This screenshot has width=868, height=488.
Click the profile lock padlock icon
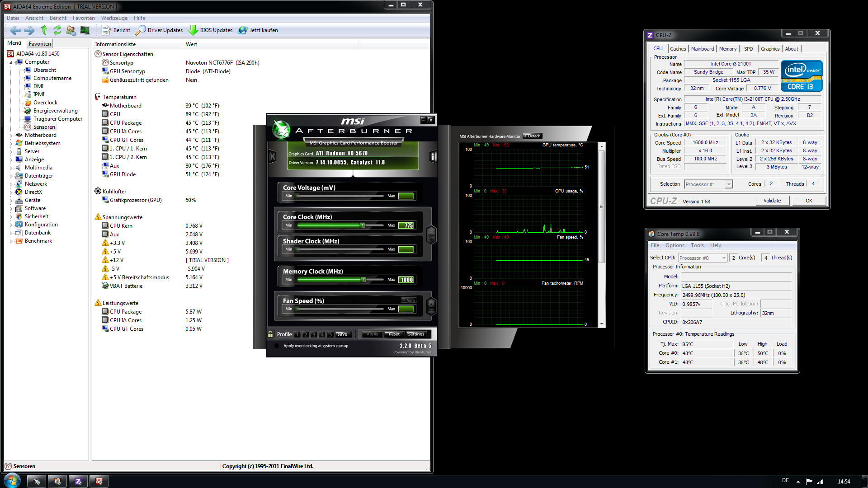[x=270, y=334]
